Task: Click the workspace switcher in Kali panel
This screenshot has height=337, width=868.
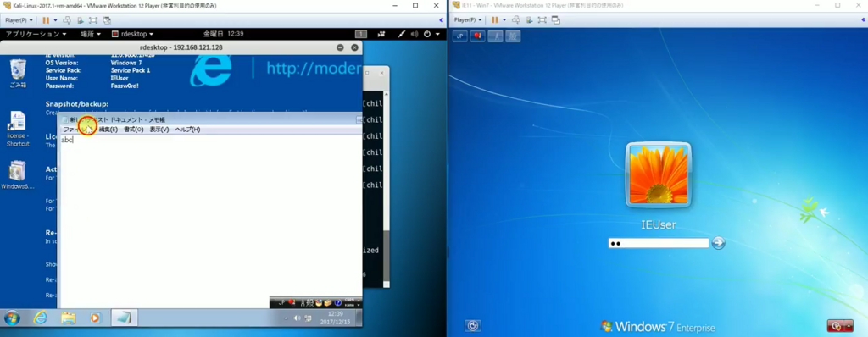Action: (x=361, y=34)
